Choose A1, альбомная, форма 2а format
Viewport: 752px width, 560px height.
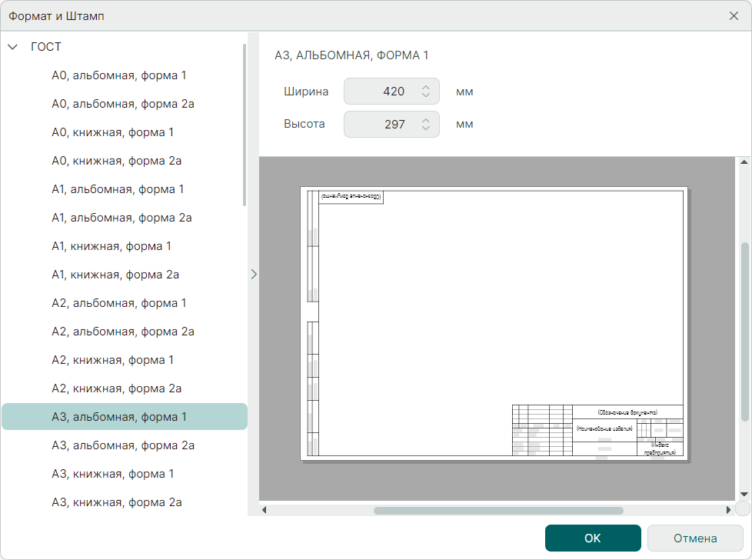click(121, 218)
